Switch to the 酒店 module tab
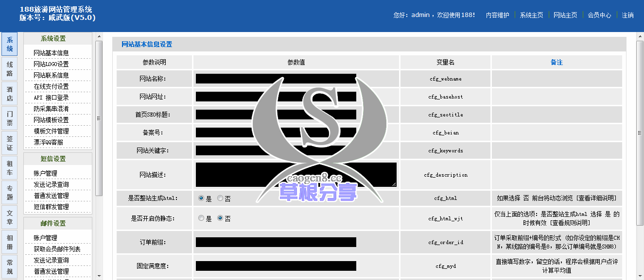Screen dimensions: 644x280 click(10, 94)
